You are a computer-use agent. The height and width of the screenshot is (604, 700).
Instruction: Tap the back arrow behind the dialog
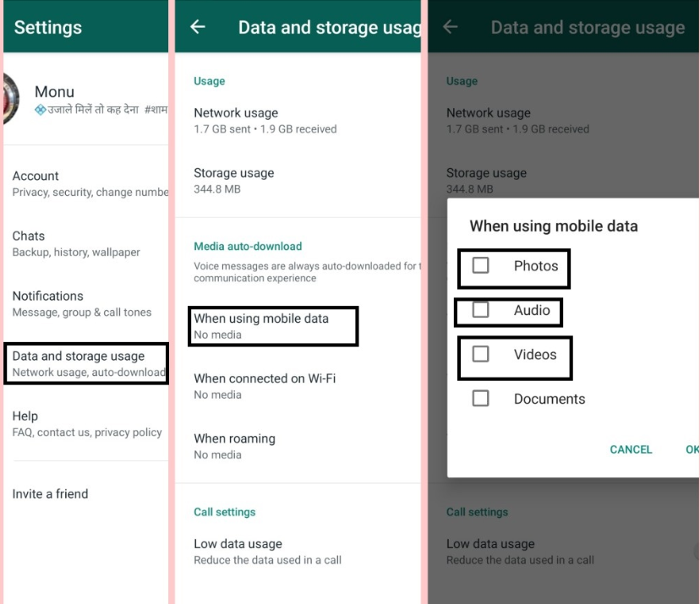click(x=451, y=26)
